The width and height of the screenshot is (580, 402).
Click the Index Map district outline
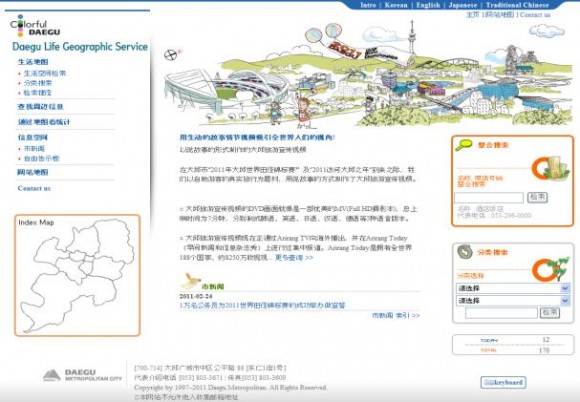[x=77, y=275]
